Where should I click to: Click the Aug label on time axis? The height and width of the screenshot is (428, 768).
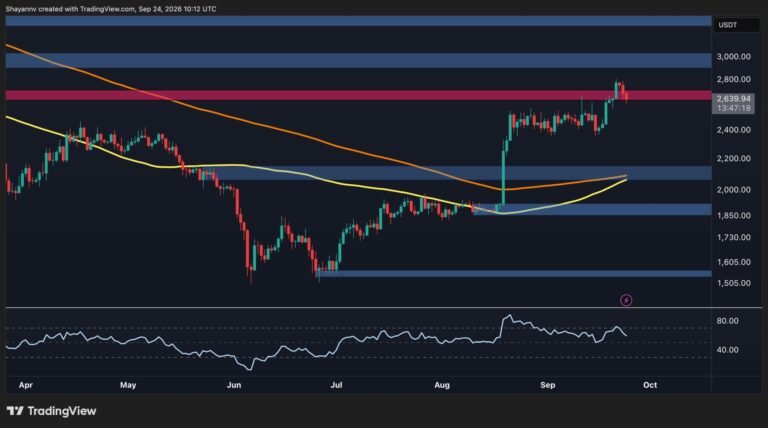pos(442,385)
